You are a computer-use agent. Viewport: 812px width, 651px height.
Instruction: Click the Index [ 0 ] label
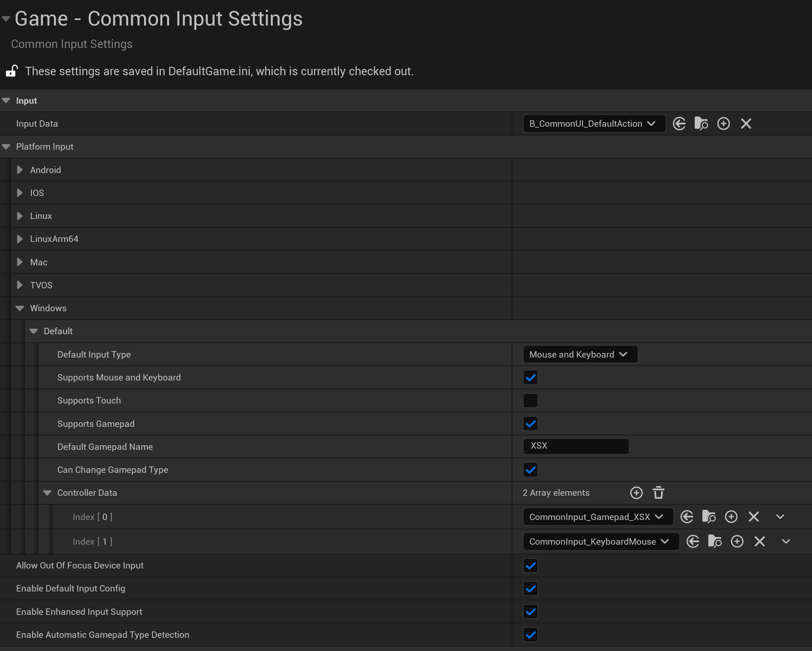93,517
